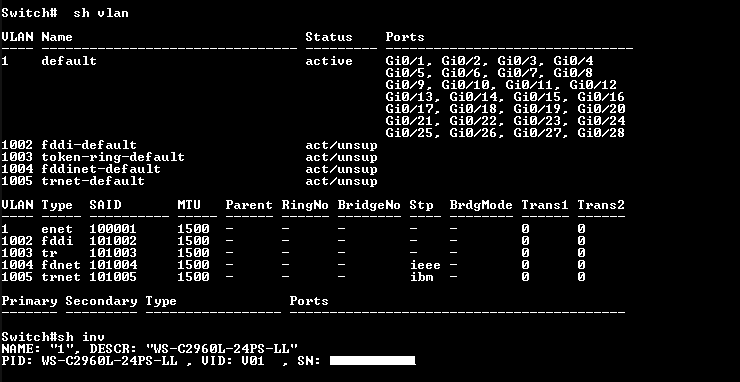
Task: Click the 'sh inv' command line
Action: (53, 337)
